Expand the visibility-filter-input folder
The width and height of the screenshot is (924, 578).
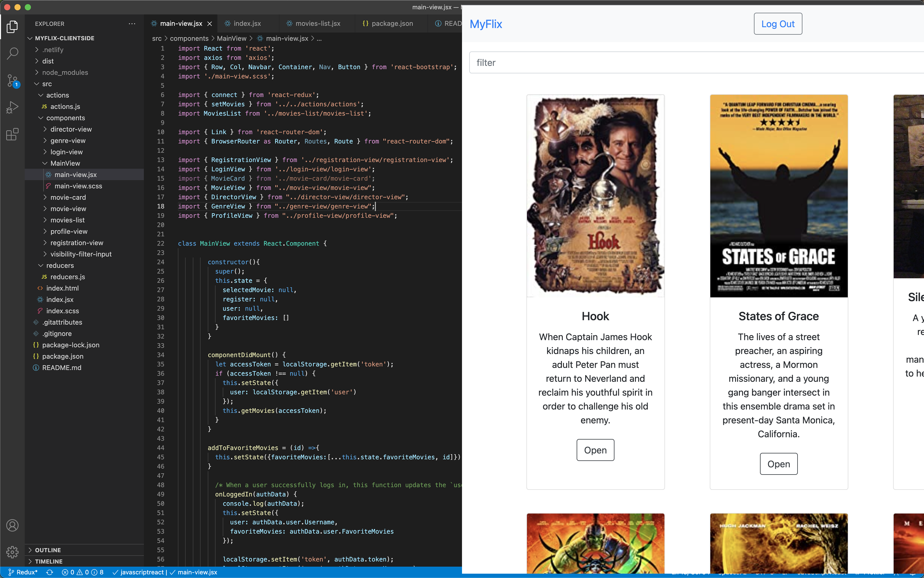[45, 254]
